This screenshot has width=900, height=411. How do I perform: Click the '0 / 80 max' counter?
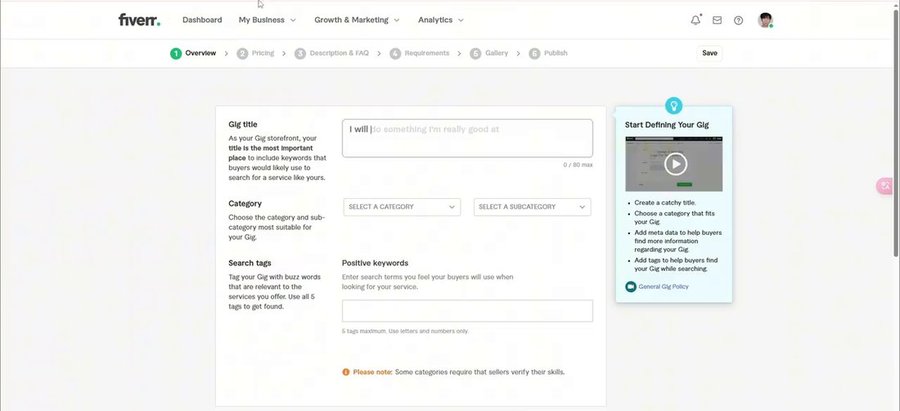tap(578, 165)
